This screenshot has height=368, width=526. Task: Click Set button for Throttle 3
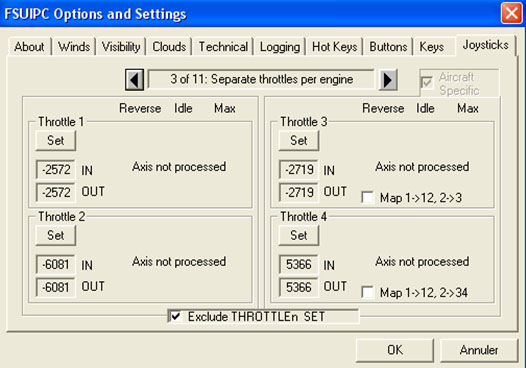click(299, 140)
